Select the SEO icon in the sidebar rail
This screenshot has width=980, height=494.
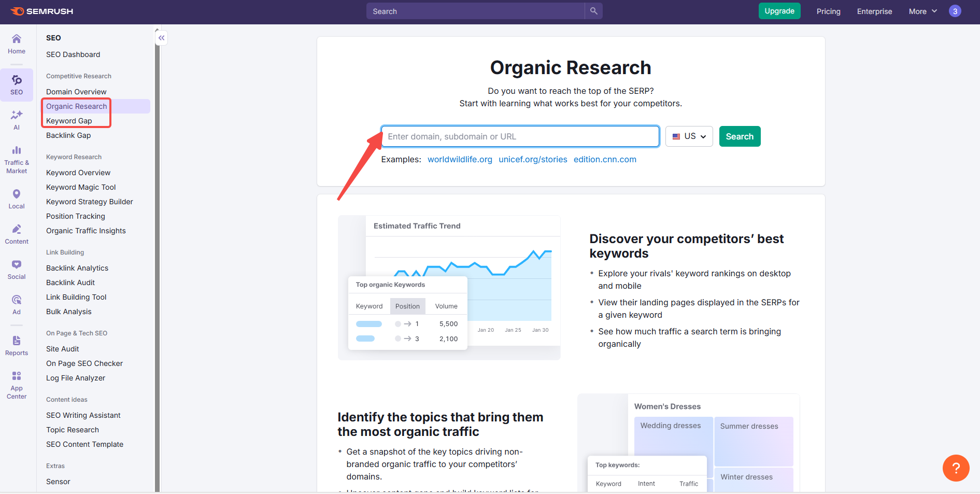pos(16,84)
